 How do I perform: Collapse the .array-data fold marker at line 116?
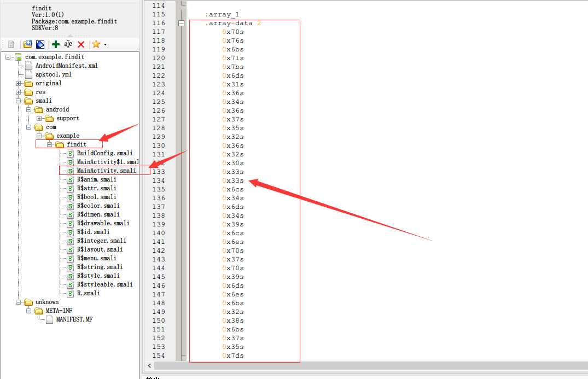click(181, 23)
